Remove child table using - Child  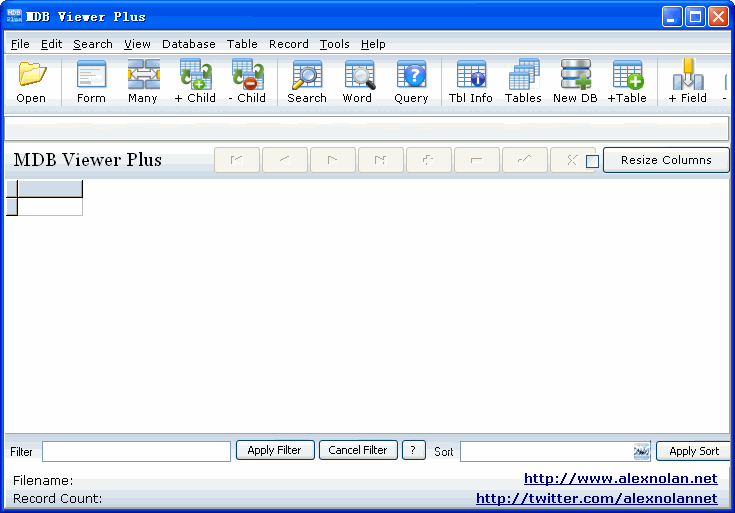[x=247, y=81]
